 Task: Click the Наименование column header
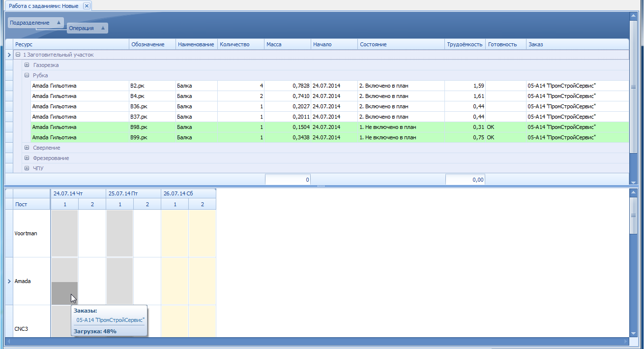pos(197,44)
